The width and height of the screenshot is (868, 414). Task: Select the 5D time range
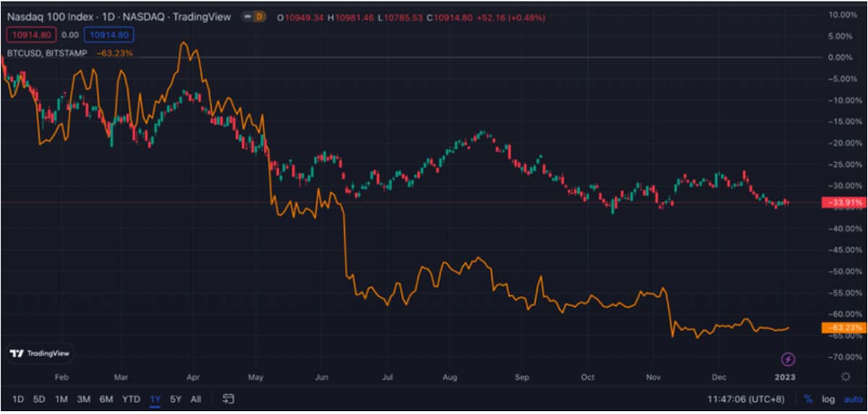coord(40,399)
